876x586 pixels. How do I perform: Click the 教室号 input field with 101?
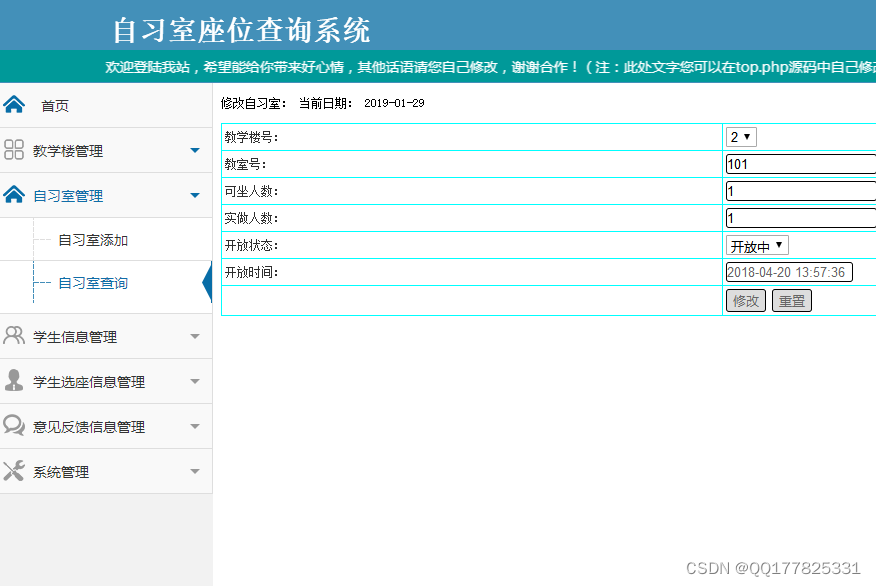tap(801, 164)
